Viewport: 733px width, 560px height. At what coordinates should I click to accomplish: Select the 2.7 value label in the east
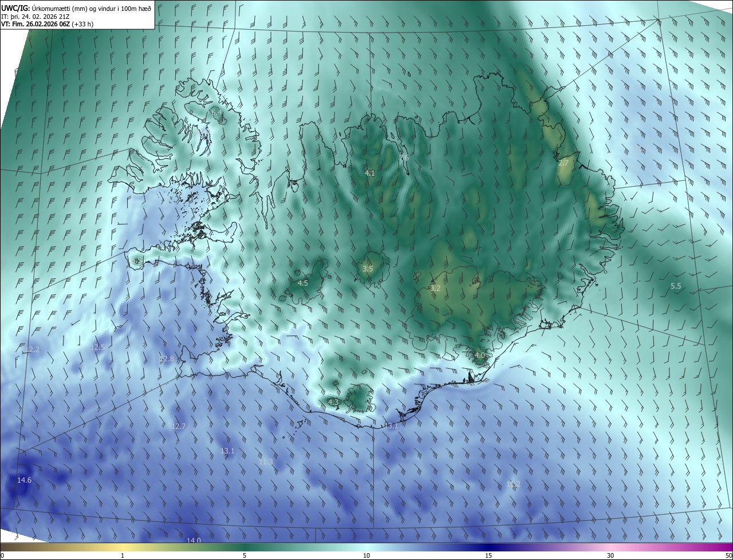[x=563, y=163]
